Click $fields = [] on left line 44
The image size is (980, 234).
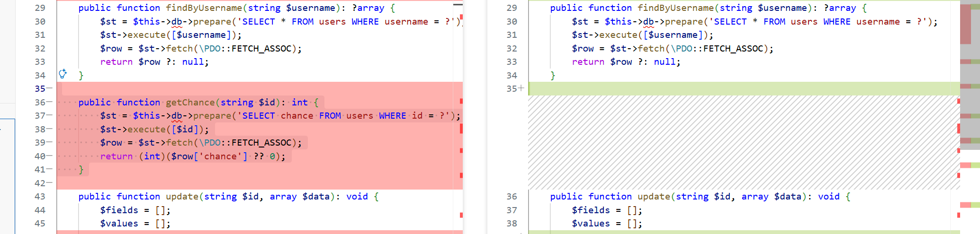(x=135, y=210)
